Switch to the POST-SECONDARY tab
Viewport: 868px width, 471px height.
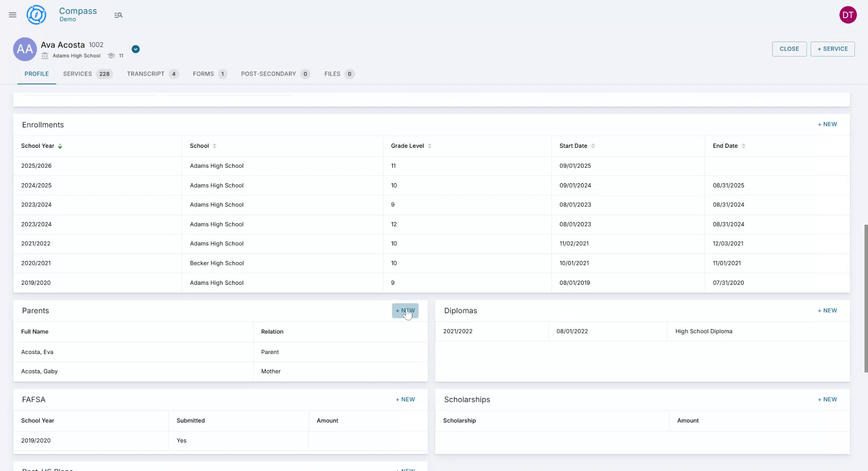(x=268, y=74)
